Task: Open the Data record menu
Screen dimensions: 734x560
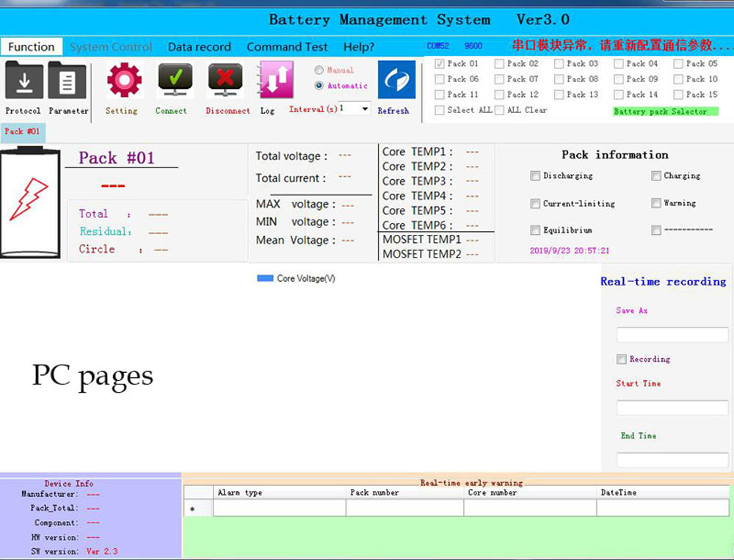Action: 199,47
